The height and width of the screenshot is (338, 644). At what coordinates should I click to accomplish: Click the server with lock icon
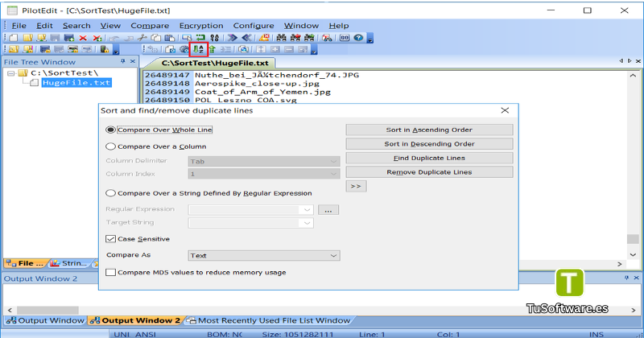pyautogui.click(x=105, y=49)
